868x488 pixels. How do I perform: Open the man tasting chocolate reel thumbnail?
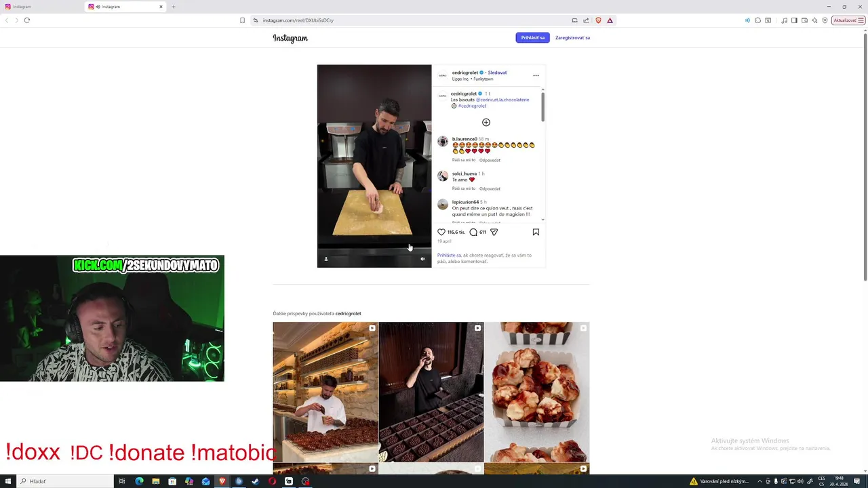[431, 392]
